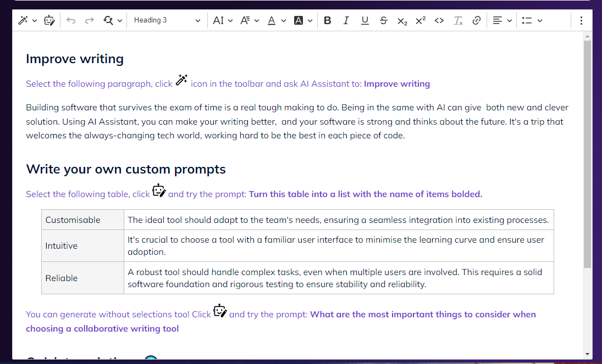This screenshot has height=364, width=602.
Task: Open the font color picker
Action: pos(277,20)
